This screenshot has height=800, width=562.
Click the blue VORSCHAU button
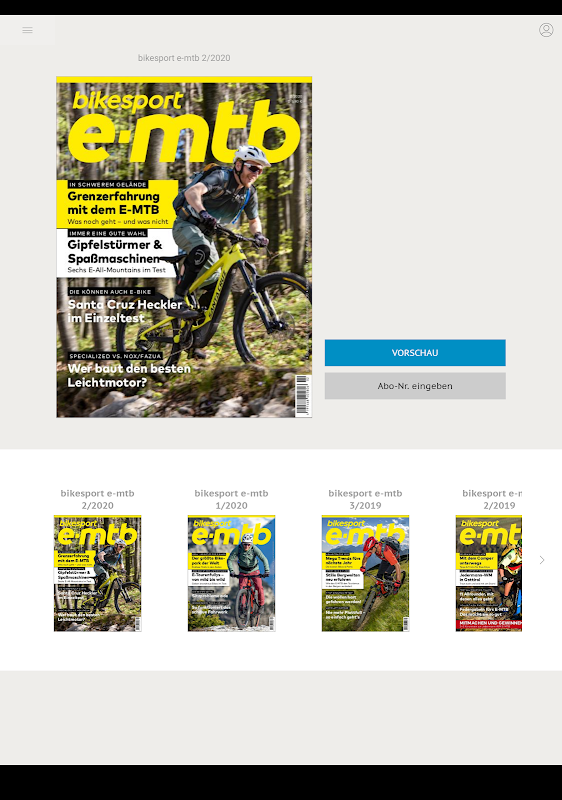(415, 353)
